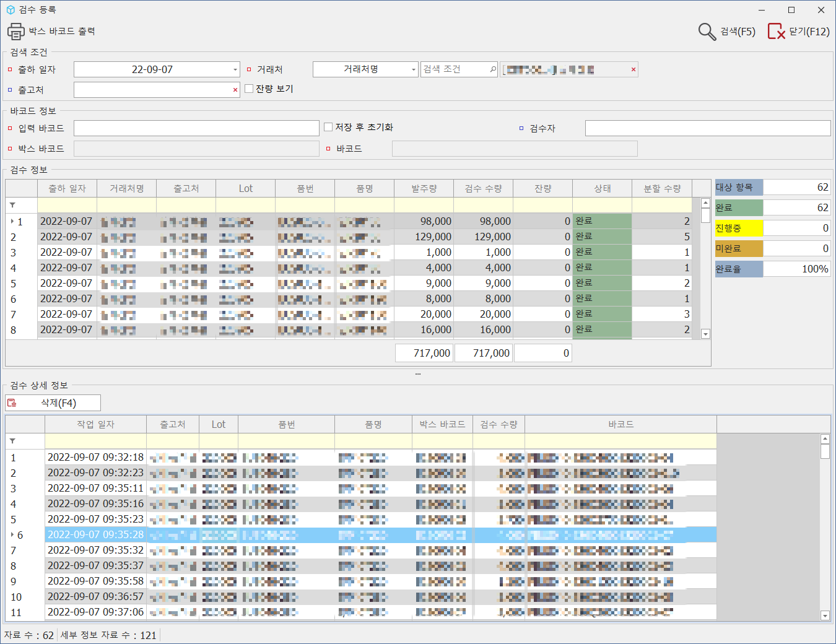This screenshot has height=644, width=836.
Task: Toggle the 저장 후 초기화 checkbox
Action: tap(328, 127)
